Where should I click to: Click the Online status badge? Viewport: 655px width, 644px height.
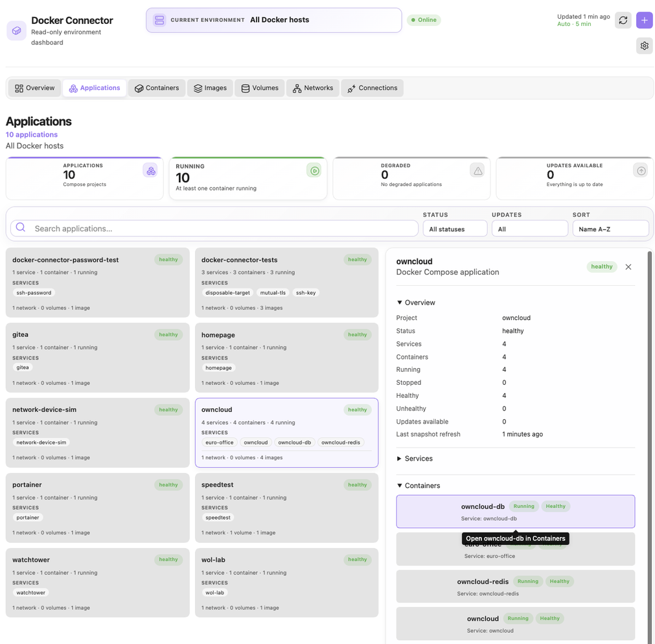424,20
